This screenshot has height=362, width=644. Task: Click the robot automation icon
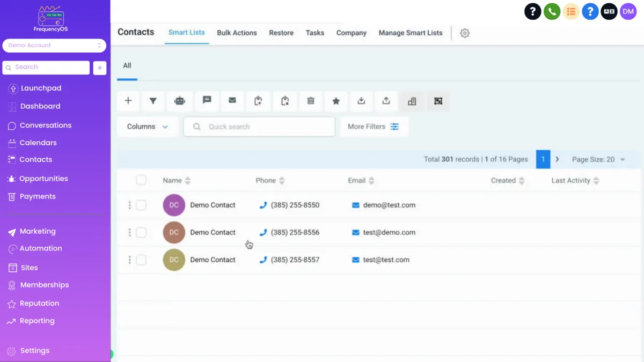[179, 101]
